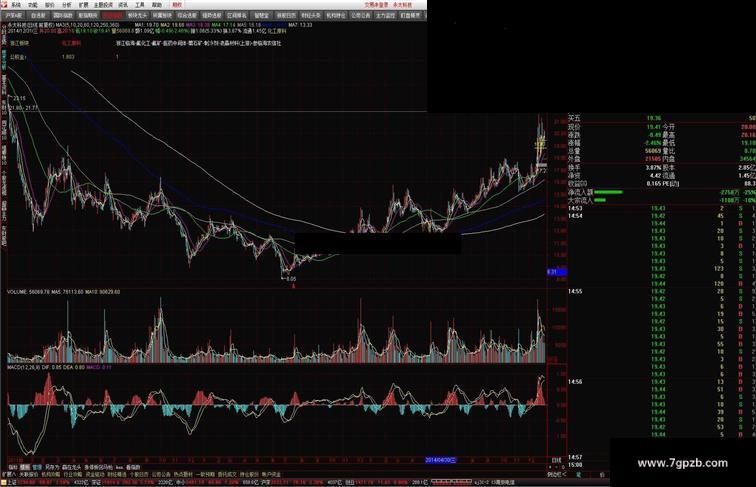Open the 一致预期 bottom tab
The image size is (756, 487).
(205, 475)
